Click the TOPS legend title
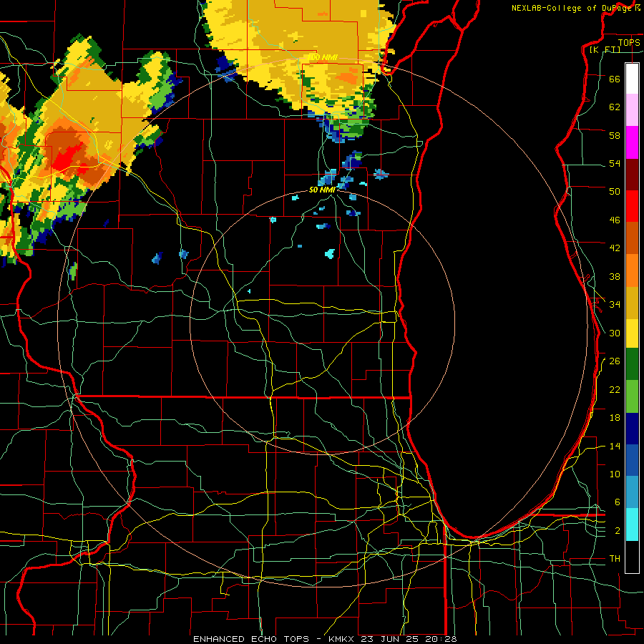The height and width of the screenshot is (644, 644). 629,42
